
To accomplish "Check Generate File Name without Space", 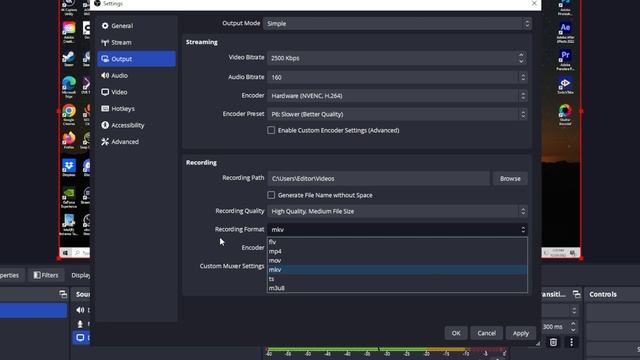I will (x=271, y=195).
